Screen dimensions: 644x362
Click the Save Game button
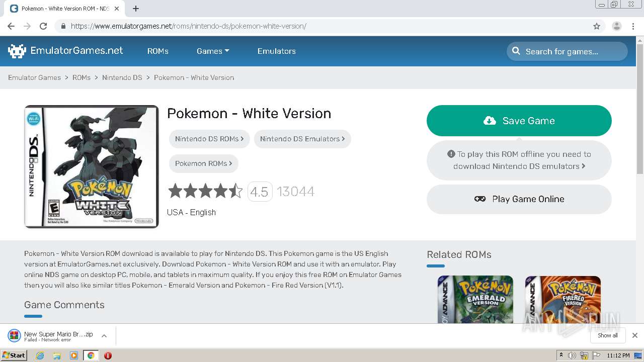coord(519,121)
